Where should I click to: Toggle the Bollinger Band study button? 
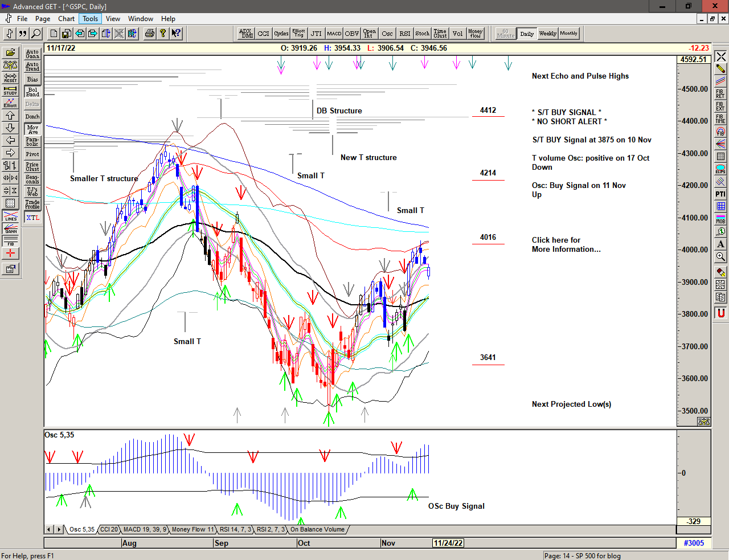(x=32, y=92)
